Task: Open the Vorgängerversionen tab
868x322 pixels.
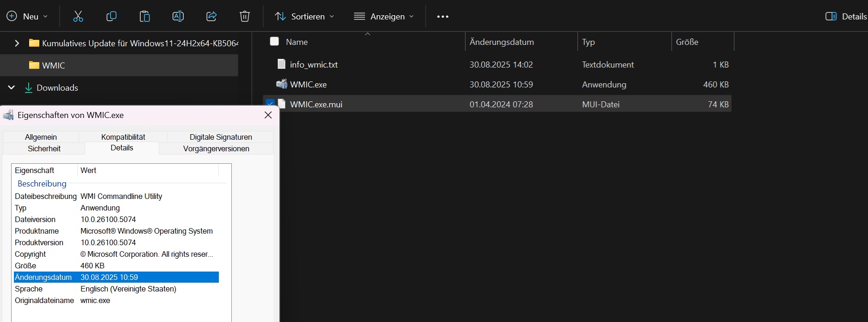Action: (216, 149)
